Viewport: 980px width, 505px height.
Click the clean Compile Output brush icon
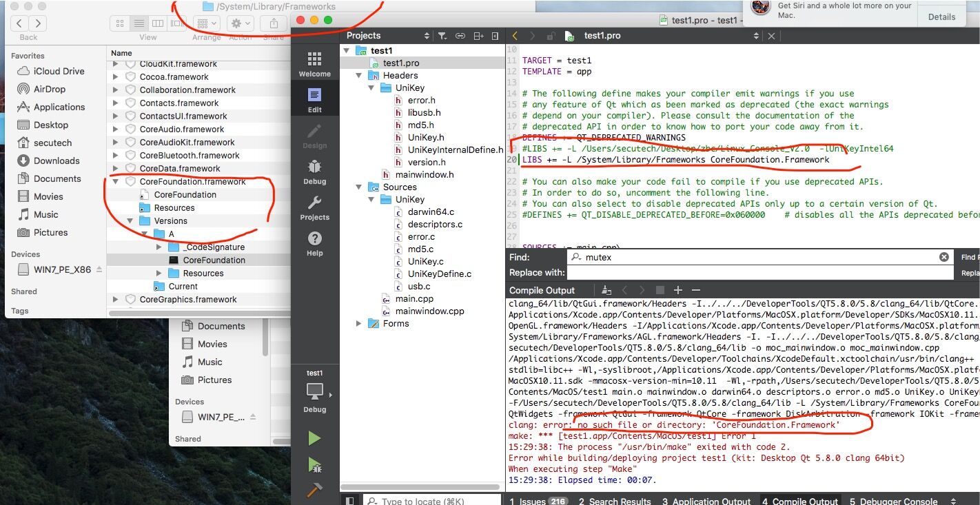pyautogui.click(x=606, y=290)
